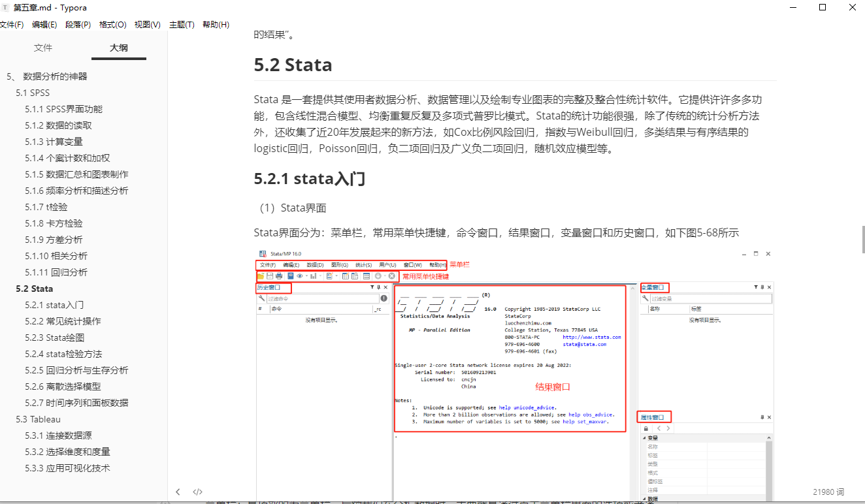
Task: Go to 5.3.3 应用可视化技术 in outline
Action: [68, 468]
